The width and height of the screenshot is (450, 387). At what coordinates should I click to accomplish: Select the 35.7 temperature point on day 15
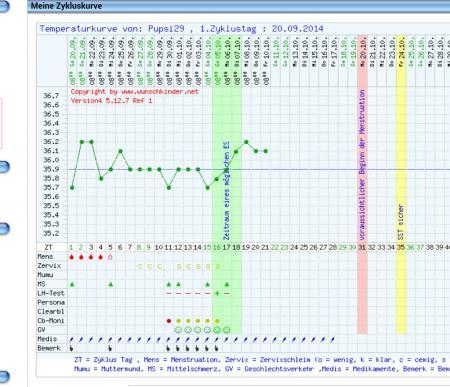click(208, 188)
